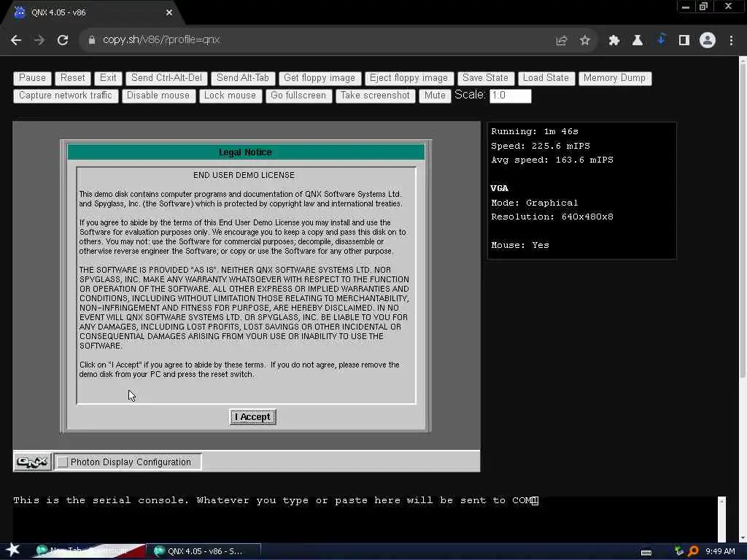Click the browser forward arrow
Viewport: 747px width, 560px height.
pyautogui.click(x=39, y=40)
